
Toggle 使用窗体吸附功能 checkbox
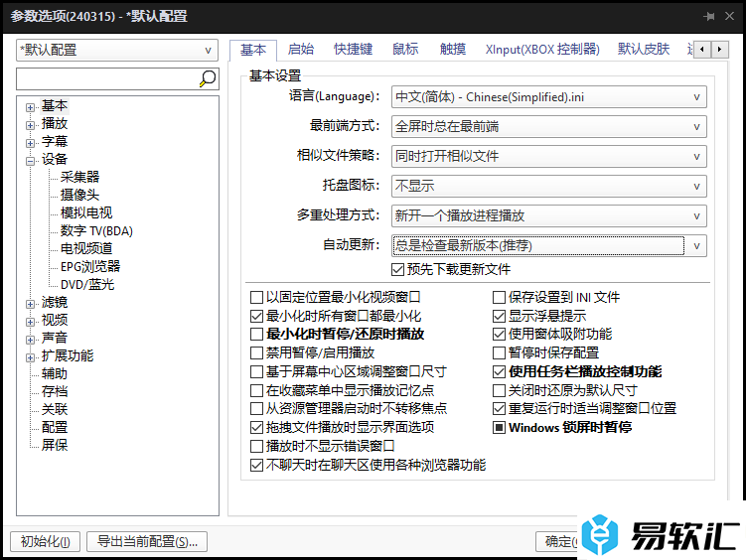(x=499, y=335)
